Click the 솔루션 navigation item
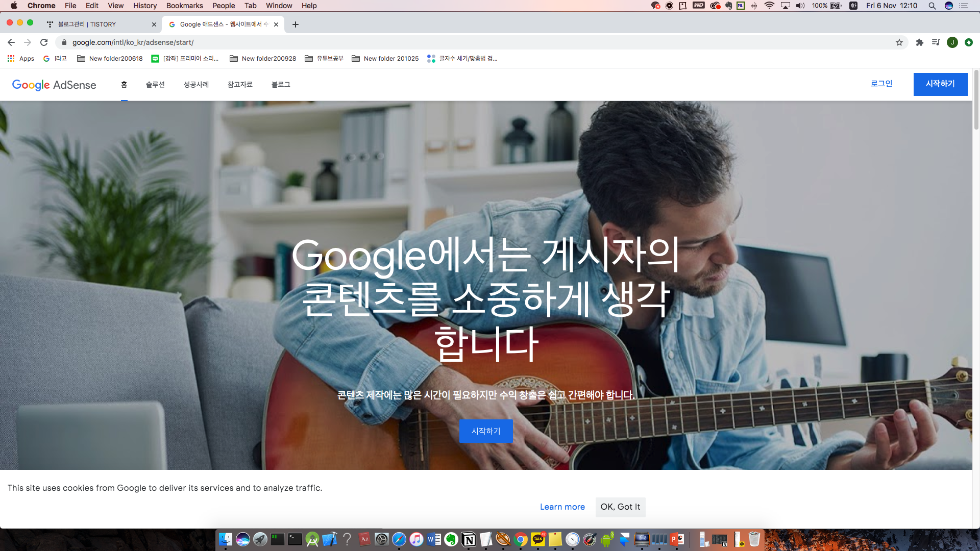The image size is (980, 551). point(155,85)
